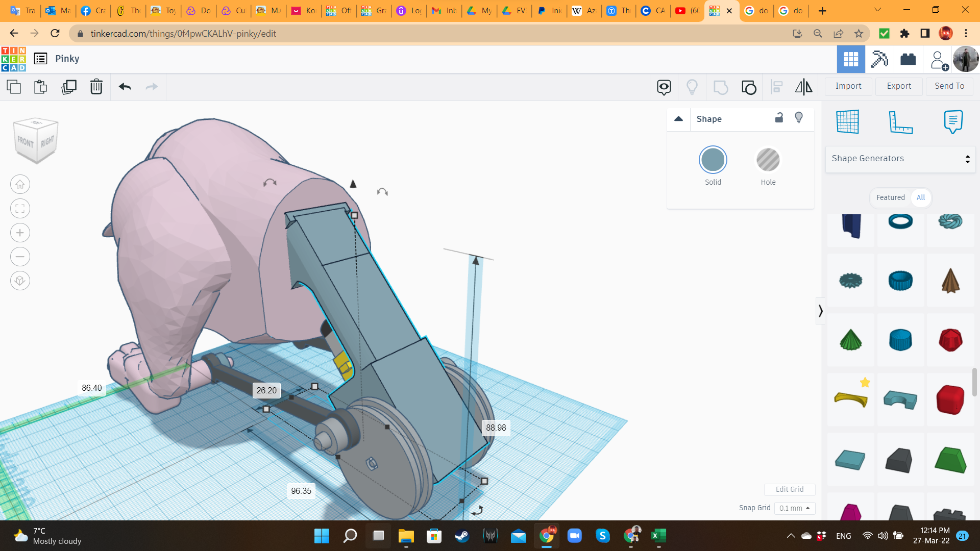This screenshot has width=980, height=551.
Task: Click the Mirror tool icon
Action: pyautogui.click(x=803, y=87)
